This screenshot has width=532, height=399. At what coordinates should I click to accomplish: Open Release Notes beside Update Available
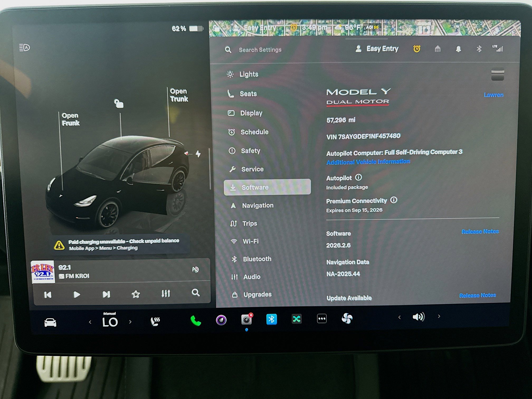[x=478, y=295]
